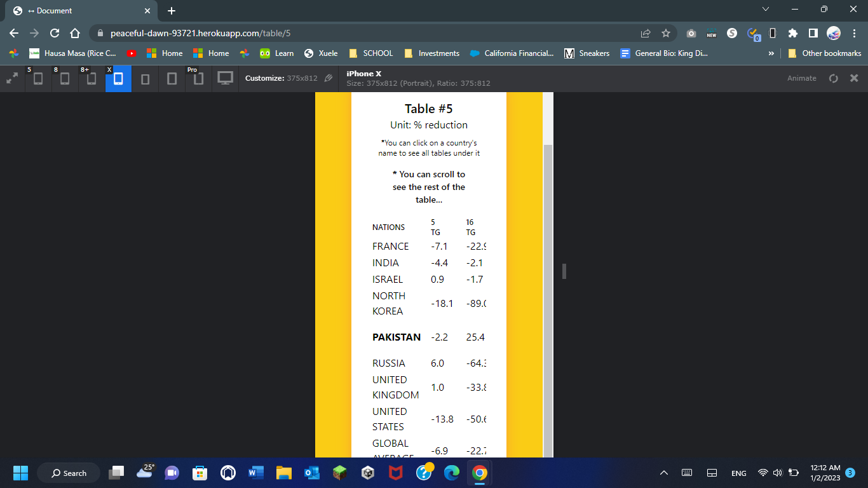Open the YouTube bookmark icon
Viewport: 868px width, 488px height.
[x=132, y=53]
